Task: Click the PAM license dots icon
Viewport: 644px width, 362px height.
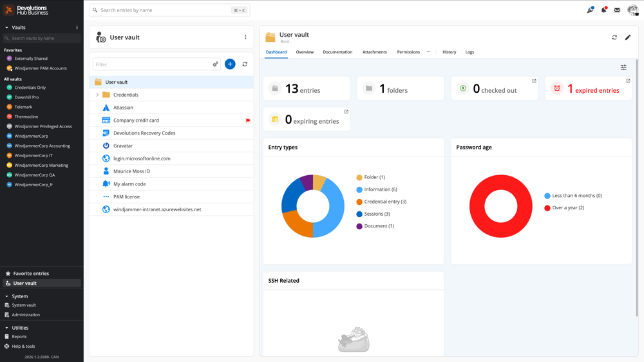Action: pos(106,197)
